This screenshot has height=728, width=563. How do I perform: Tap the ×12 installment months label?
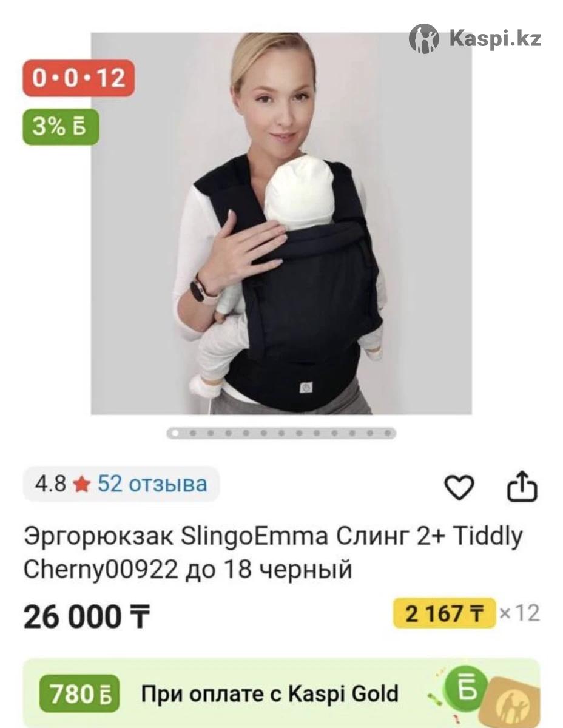coord(519,613)
